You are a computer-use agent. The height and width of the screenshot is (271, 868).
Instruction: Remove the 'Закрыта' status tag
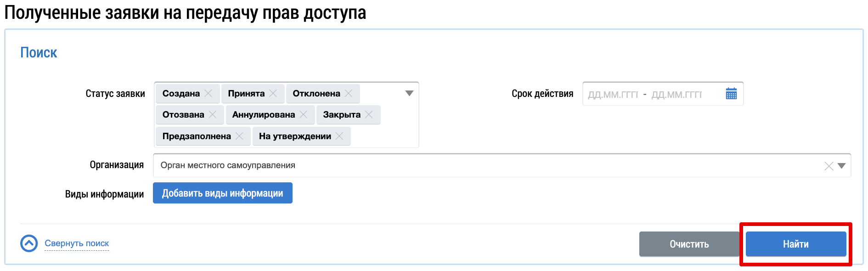369,114
